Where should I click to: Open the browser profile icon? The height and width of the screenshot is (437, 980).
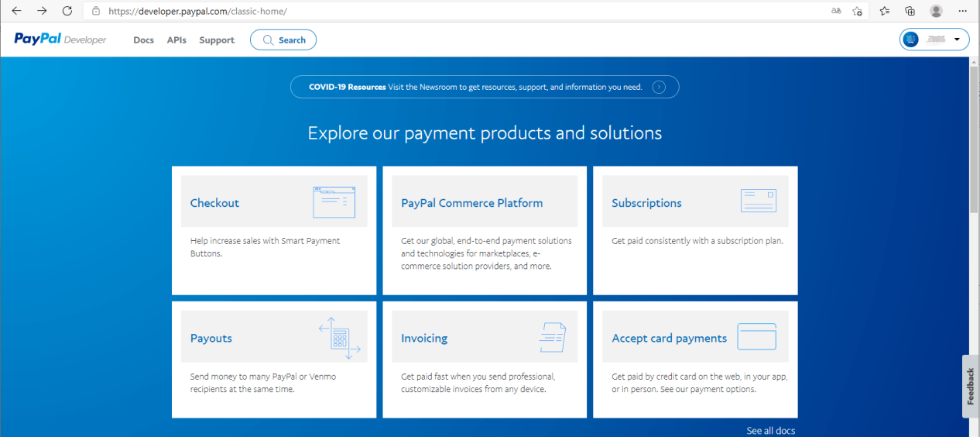(x=937, y=11)
